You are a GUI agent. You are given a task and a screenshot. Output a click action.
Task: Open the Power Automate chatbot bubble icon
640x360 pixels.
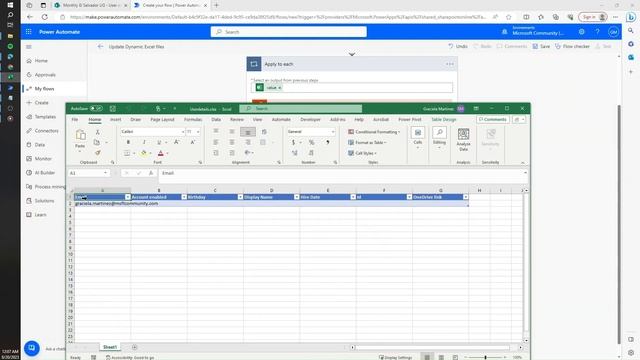[x=32, y=348]
